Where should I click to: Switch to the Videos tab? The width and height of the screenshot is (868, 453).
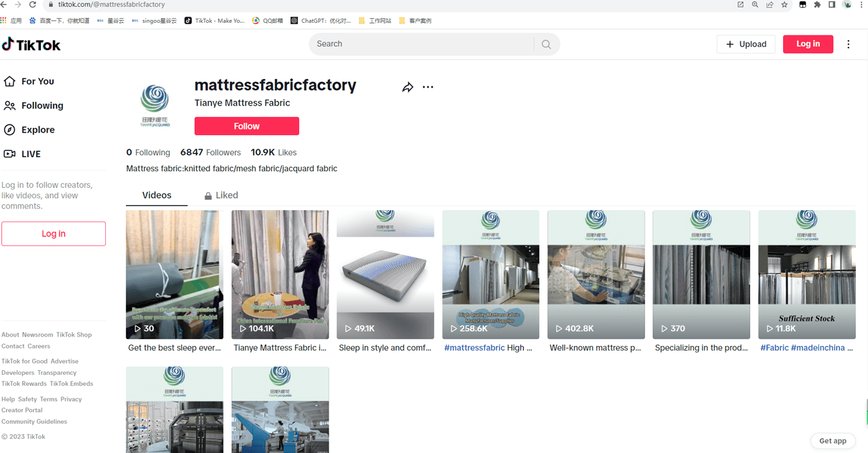157,195
